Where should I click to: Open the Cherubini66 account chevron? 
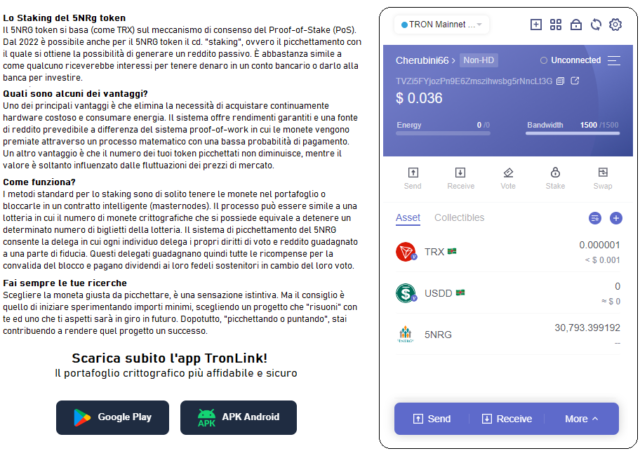[453, 61]
